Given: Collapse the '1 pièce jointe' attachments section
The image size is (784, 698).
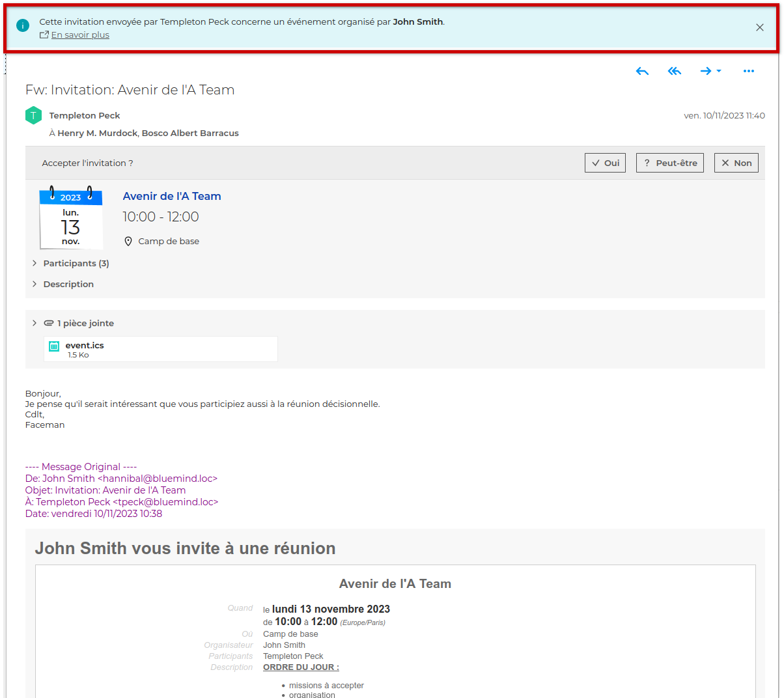Looking at the screenshot, I should pos(35,323).
